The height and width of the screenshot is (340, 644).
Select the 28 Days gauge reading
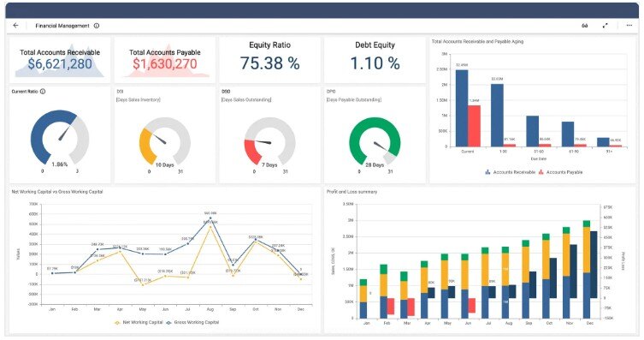coord(375,164)
